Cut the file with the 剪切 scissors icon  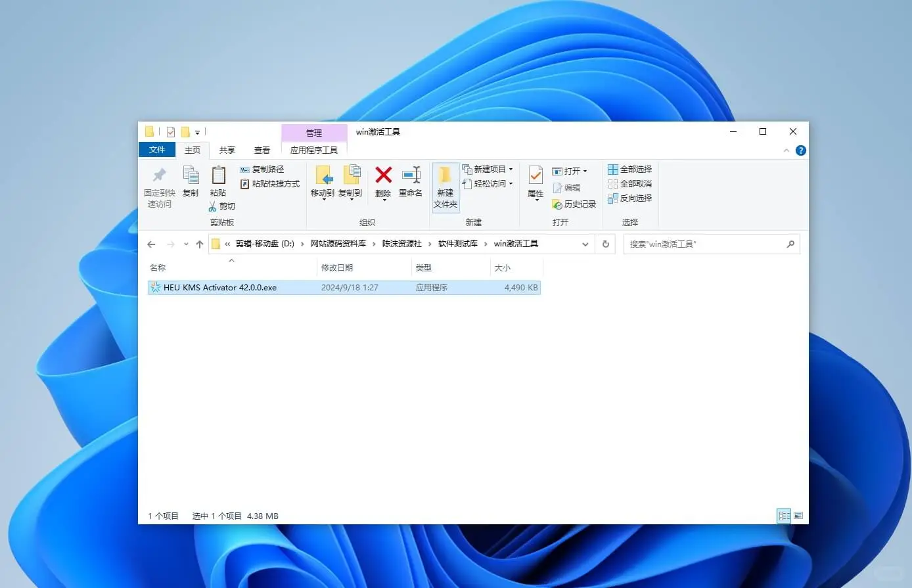coord(214,206)
